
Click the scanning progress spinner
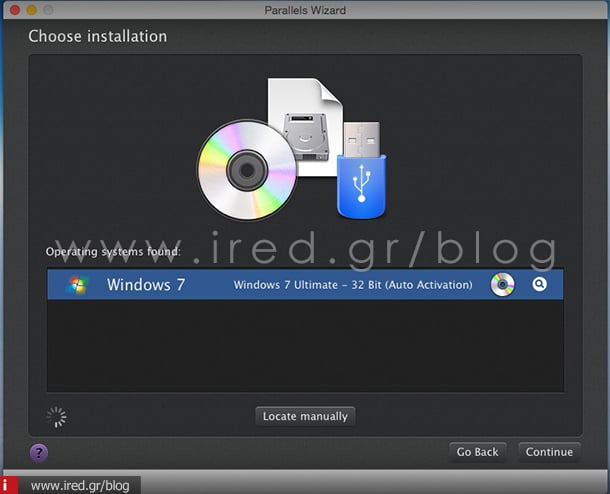[56, 417]
